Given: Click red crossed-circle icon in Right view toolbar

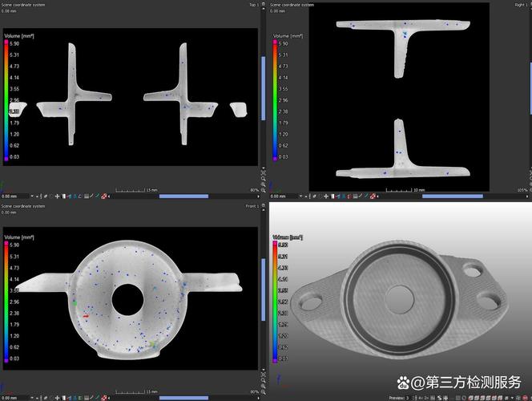Looking at the screenshot, I should click(373, 196).
